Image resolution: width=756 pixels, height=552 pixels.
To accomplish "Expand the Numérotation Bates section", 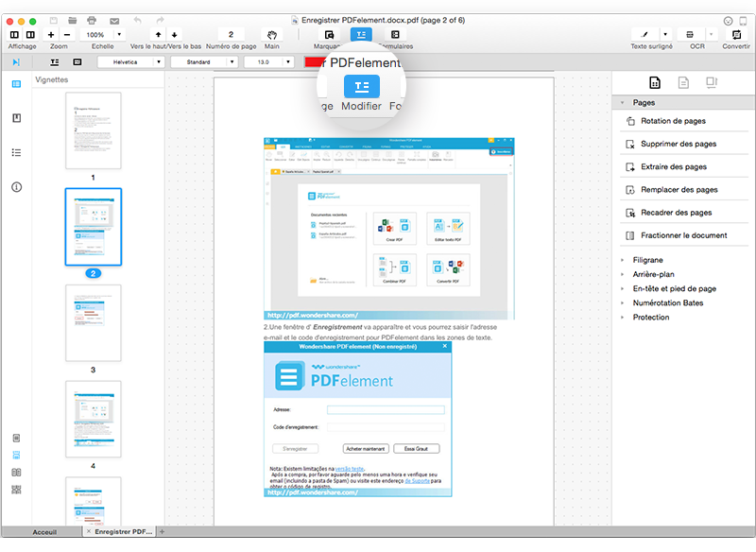I will 623,303.
